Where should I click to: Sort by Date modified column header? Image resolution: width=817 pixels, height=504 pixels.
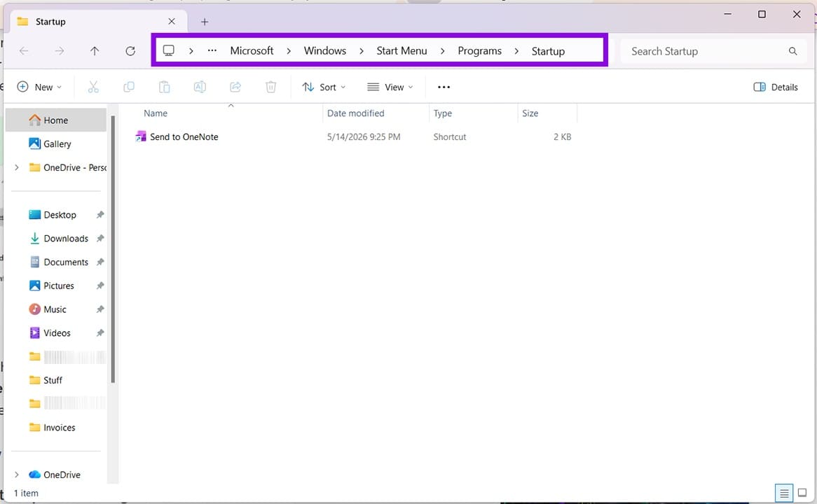pos(355,113)
